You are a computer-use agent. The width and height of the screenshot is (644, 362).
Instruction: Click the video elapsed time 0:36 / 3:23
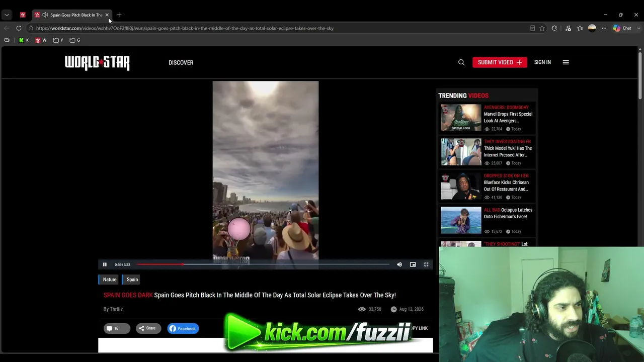click(x=122, y=264)
